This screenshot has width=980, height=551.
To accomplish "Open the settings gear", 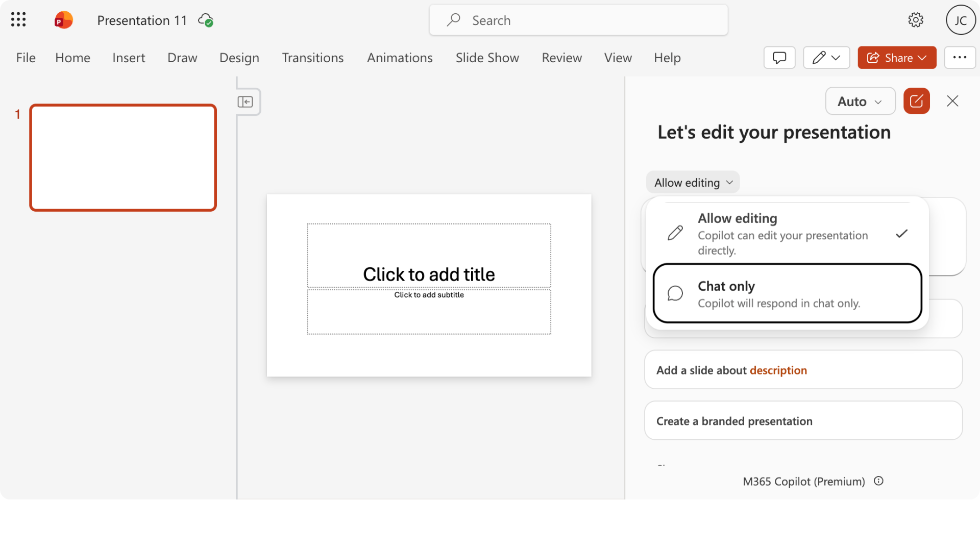I will click(x=916, y=20).
